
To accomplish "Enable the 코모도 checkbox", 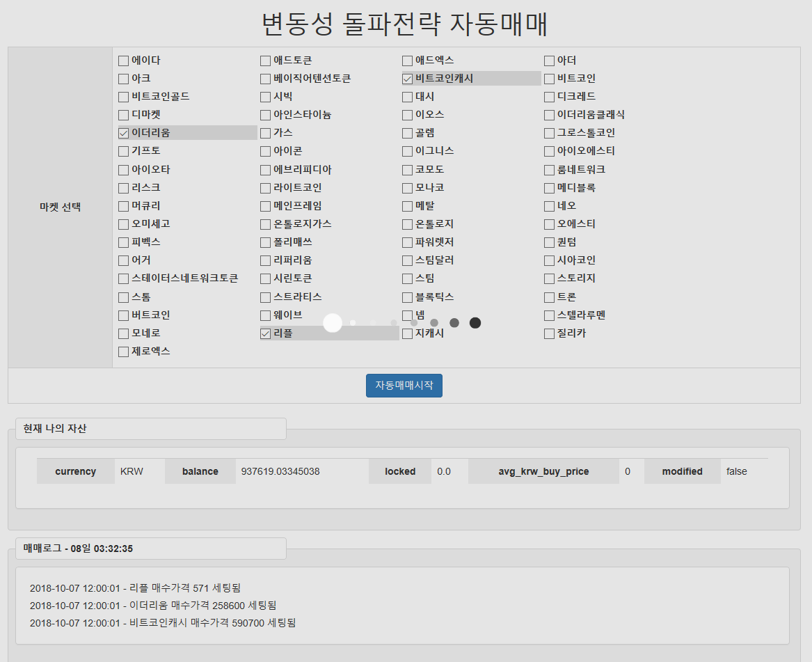I will pos(407,170).
